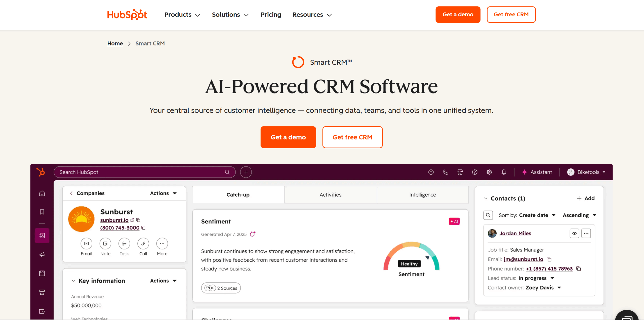
Task: Toggle preview eye icon for Jordan Miles
Action: point(574,233)
